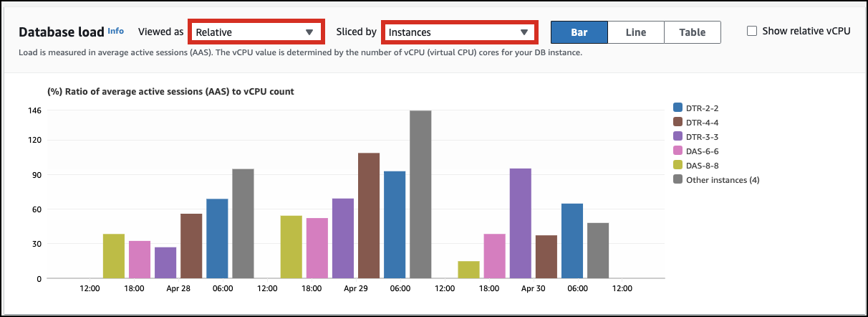Click the Other instances (4) legend label
868x317 pixels.
tap(723, 179)
